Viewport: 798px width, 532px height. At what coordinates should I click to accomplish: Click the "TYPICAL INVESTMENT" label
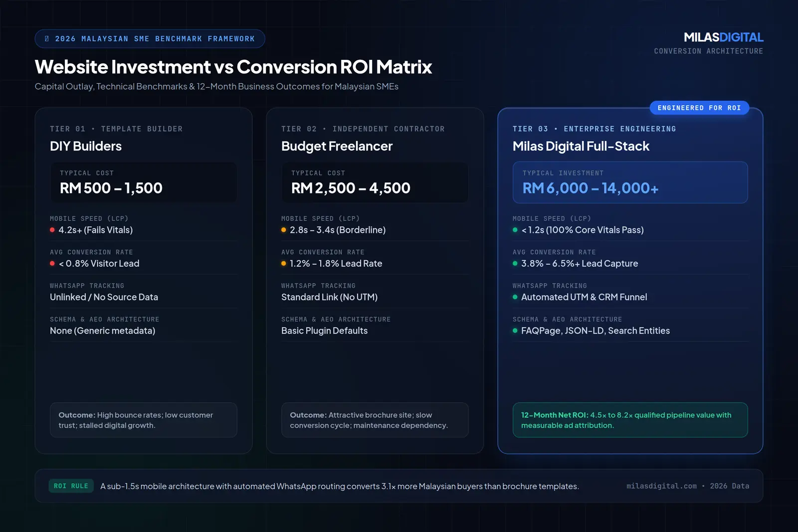pyautogui.click(x=563, y=173)
